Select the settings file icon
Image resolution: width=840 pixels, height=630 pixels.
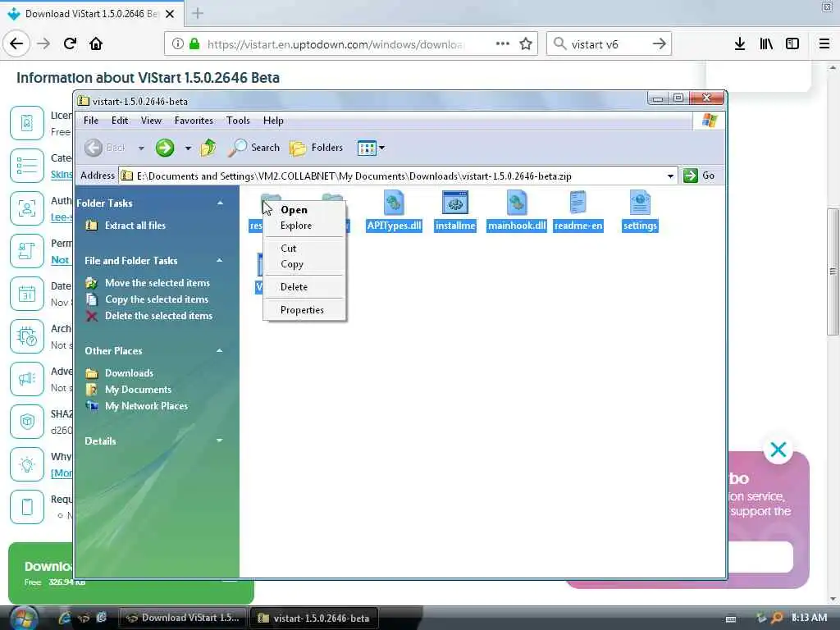click(x=640, y=203)
